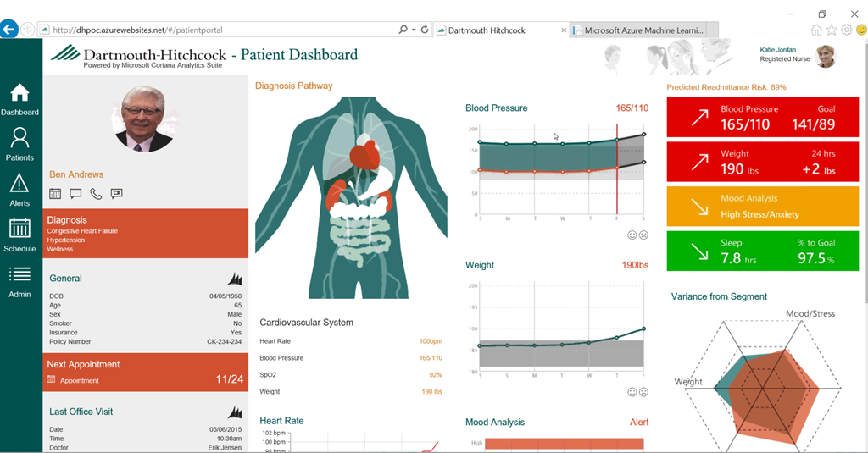The image size is (868, 453).
Task: Click the sad face under Weight chart
Action: pos(643,392)
